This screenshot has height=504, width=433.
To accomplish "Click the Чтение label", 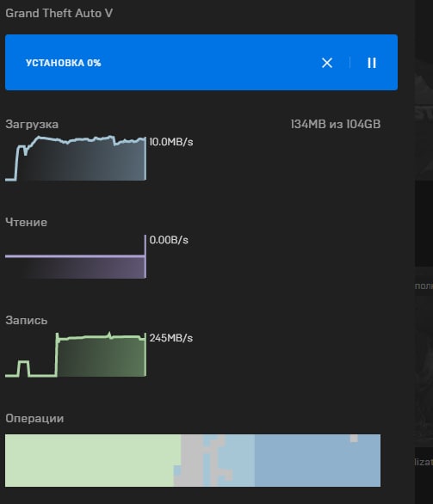I will point(27,222).
